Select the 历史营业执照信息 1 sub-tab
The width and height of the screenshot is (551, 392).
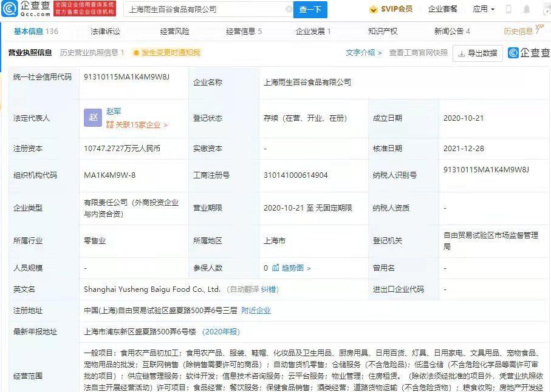(x=92, y=53)
